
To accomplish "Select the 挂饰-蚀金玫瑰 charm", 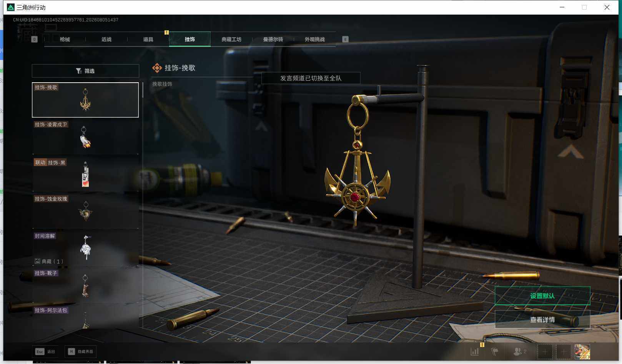I will (x=85, y=211).
